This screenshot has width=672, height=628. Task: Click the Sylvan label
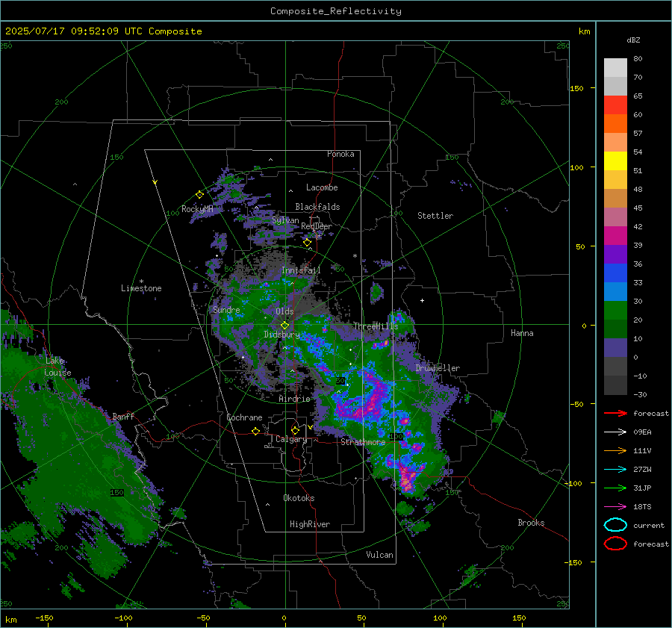tap(285, 220)
